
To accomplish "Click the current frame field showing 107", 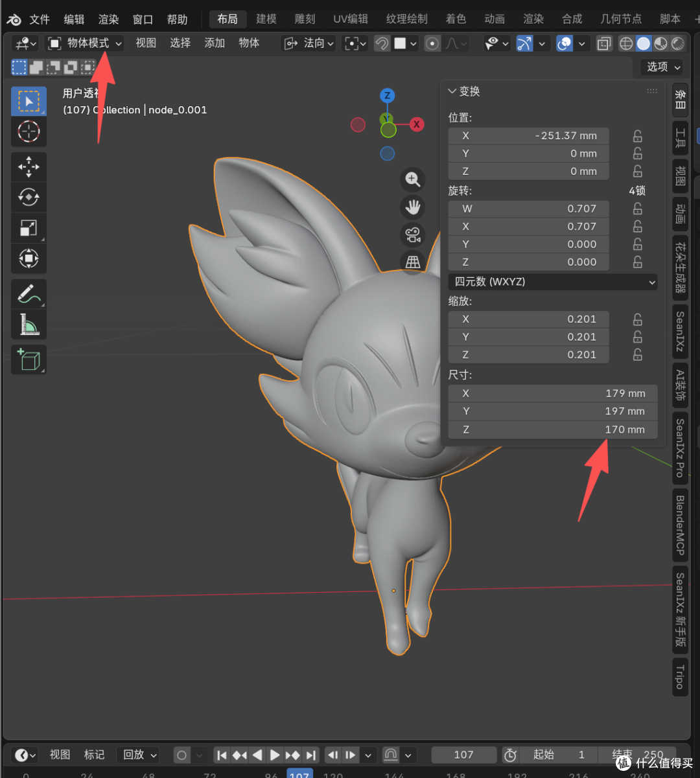I will 464,755.
